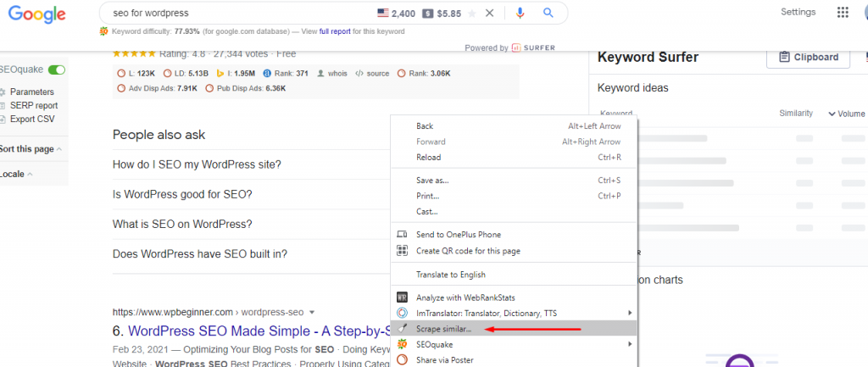Sort keyword ideas by Similarity header
The image size is (868, 367).
click(796, 113)
